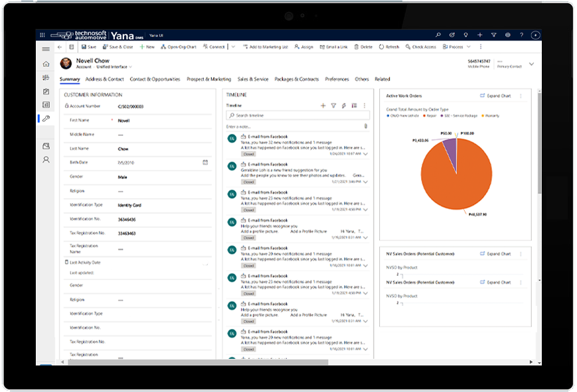Open the Unified Interface form selector
This screenshot has height=392, width=577.
[x=114, y=67]
